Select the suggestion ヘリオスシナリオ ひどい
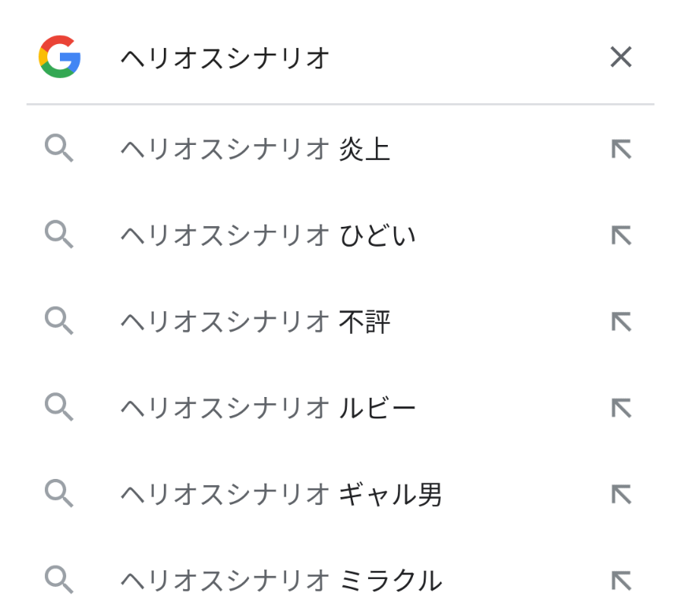This screenshot has height=616, width=681. click(x=267, y=236)
